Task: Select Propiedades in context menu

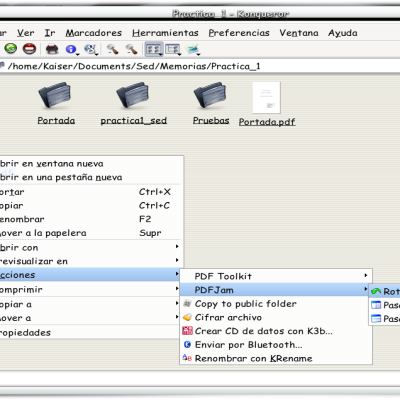Action: pyautogui.click(x=91, y=333)
